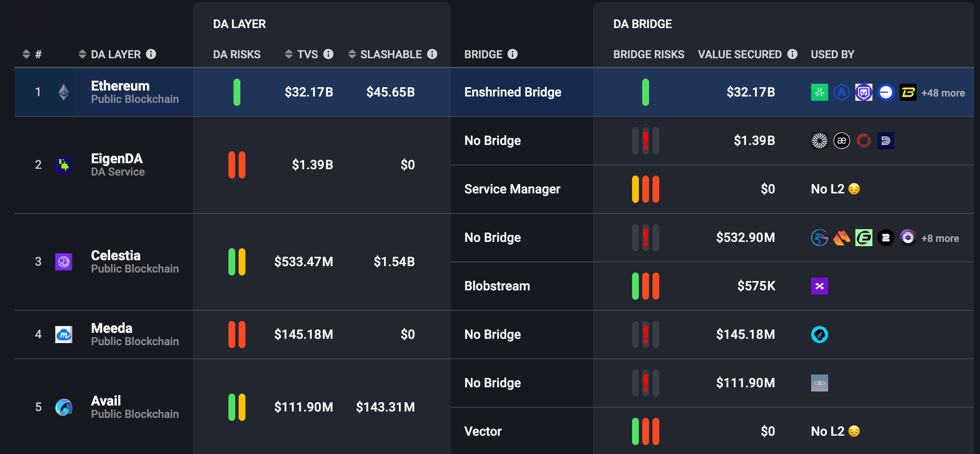Click the Meeda logo icon
This screenshot has height=454, width=980.
pos(64,335)
